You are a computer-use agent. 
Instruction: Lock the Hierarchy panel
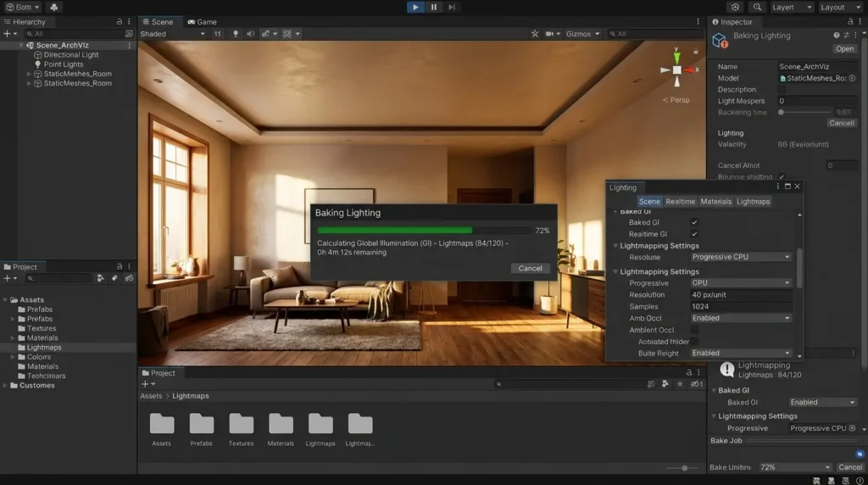tap(119, 21)
